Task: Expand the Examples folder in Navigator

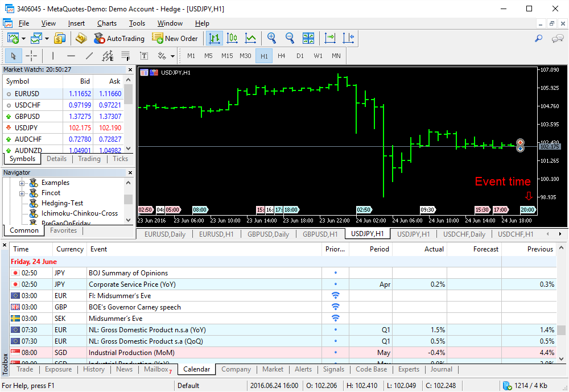Action: (x=22, y=183)
